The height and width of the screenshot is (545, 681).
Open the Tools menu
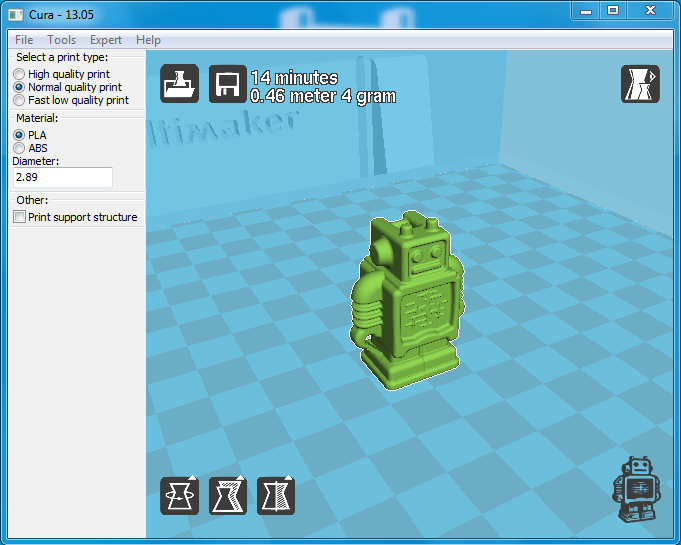(62, 40)
